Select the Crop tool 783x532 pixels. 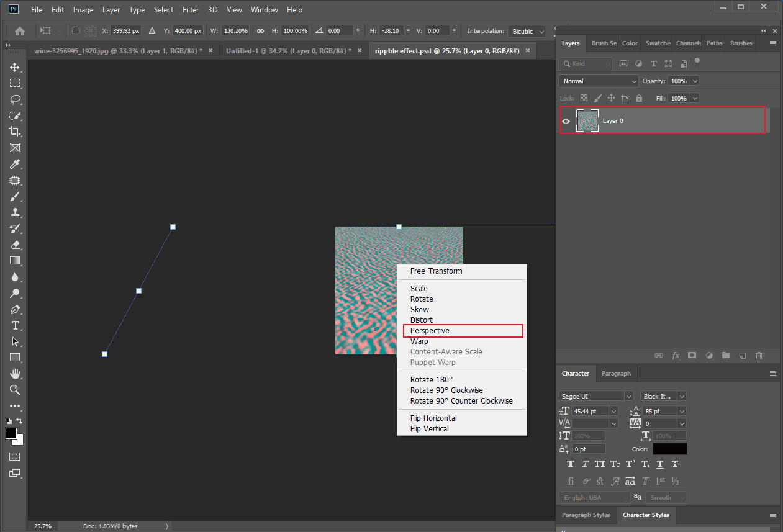pos(15,132)
